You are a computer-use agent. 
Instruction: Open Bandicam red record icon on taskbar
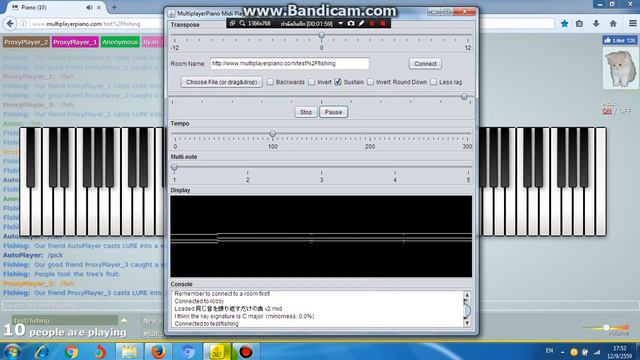point(246,351)
